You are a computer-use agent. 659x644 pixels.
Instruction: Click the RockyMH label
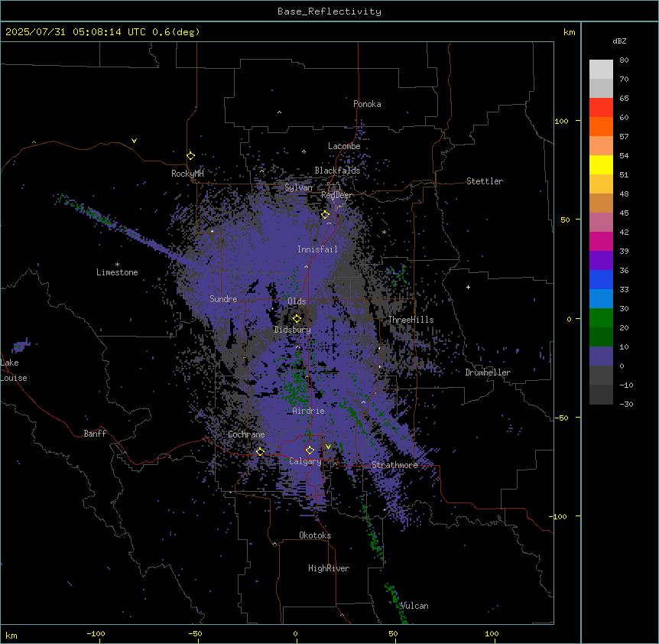click(x=187, y=174)
